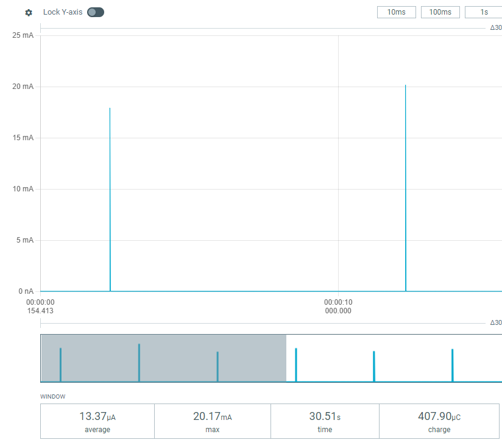The image size is (502, 448).
Task: Select the first spike in the minimap
Action: coord(61,364)
